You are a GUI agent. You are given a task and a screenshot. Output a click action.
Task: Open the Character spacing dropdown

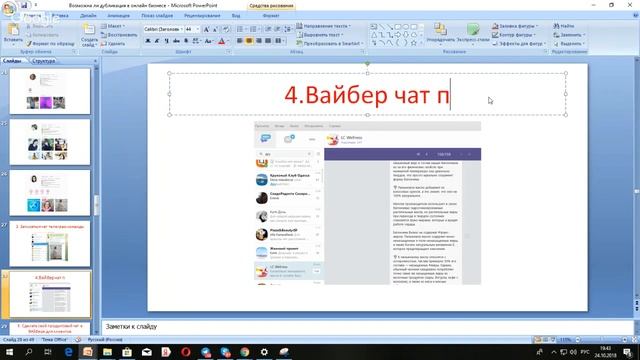196,41
